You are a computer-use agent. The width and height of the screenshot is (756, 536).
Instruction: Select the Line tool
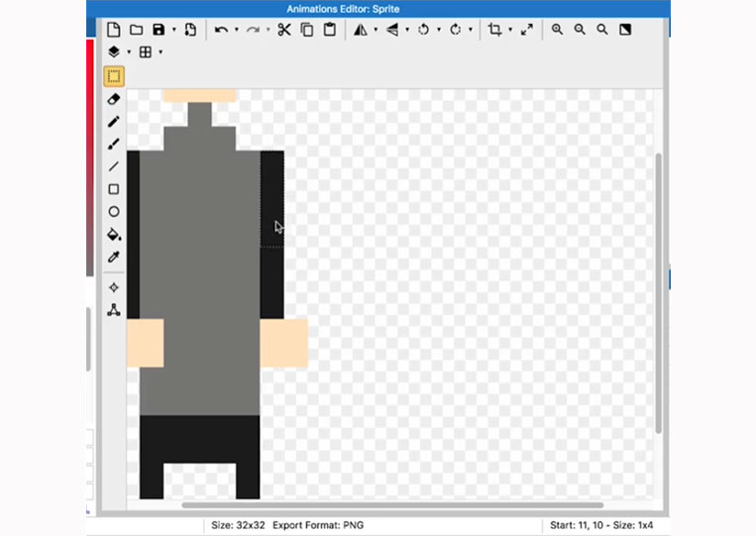point(114,166)
